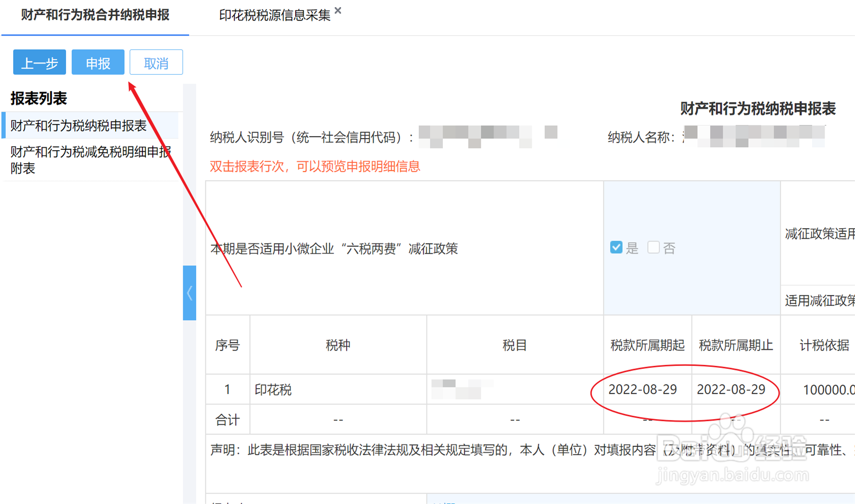The width and height of the screenshot is (855, 504).
Task: Click the orange 双击报表行次 hint text
Action: (315, 166)
